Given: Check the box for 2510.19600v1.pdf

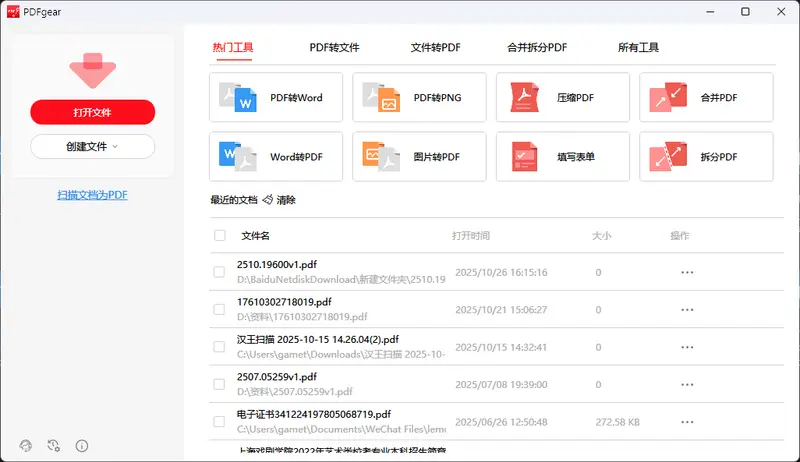Looking at the screenshot, I should (x=219, y=272).
